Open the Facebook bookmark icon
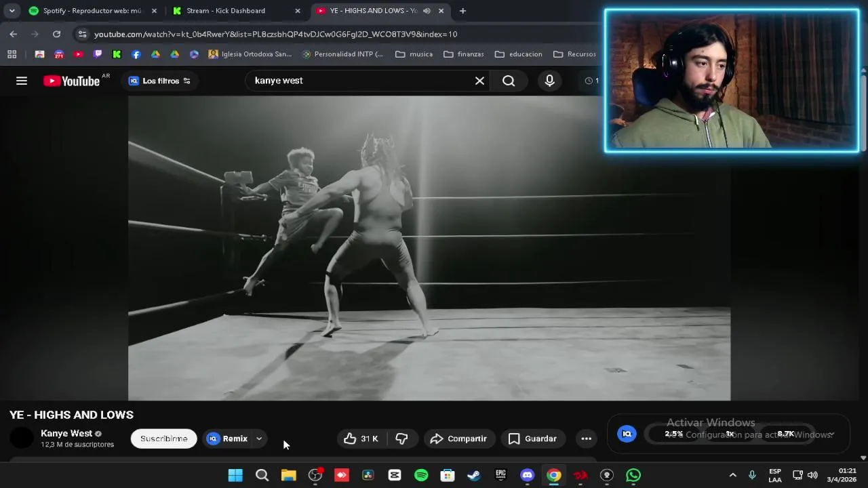This screenshot has height=488, width=868. 136,54
